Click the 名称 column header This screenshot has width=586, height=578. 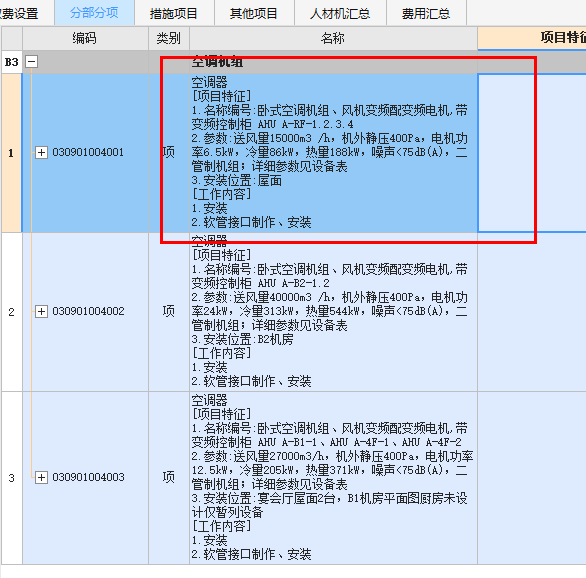click(x=333, y=38)
